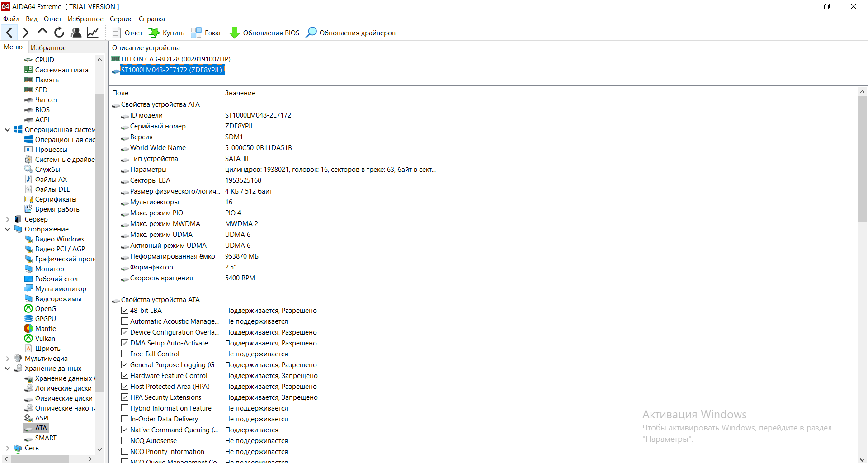The image size is (868, 463).
Task: Go up one level with the Up arrow
Action: (42, 32)
